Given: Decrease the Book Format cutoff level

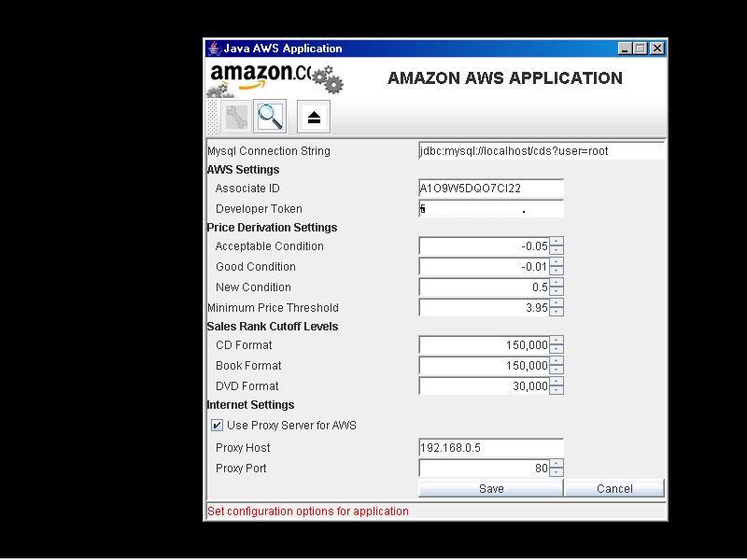Looking at the screenshot, I should click(x=556, y=370).
